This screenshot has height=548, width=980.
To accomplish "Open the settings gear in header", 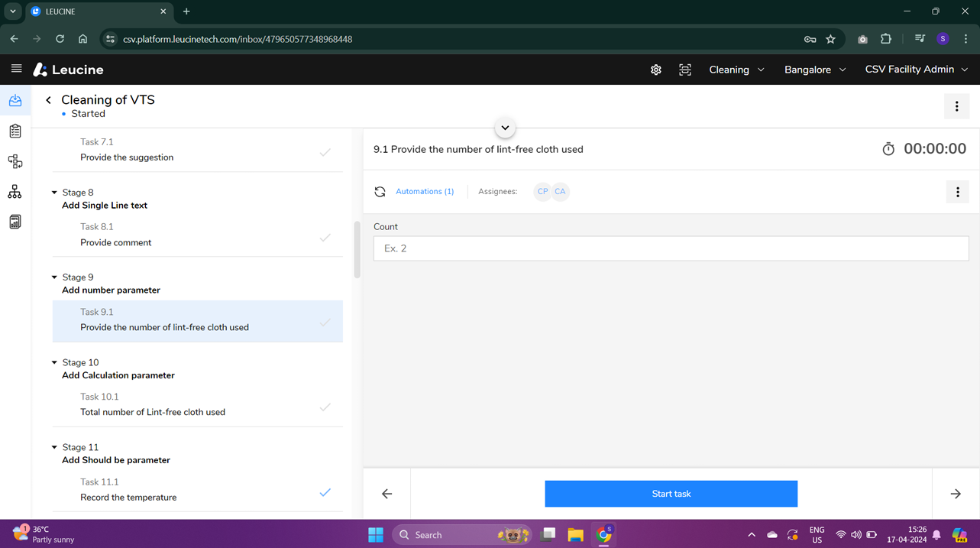I will click(x=655, y=70).
